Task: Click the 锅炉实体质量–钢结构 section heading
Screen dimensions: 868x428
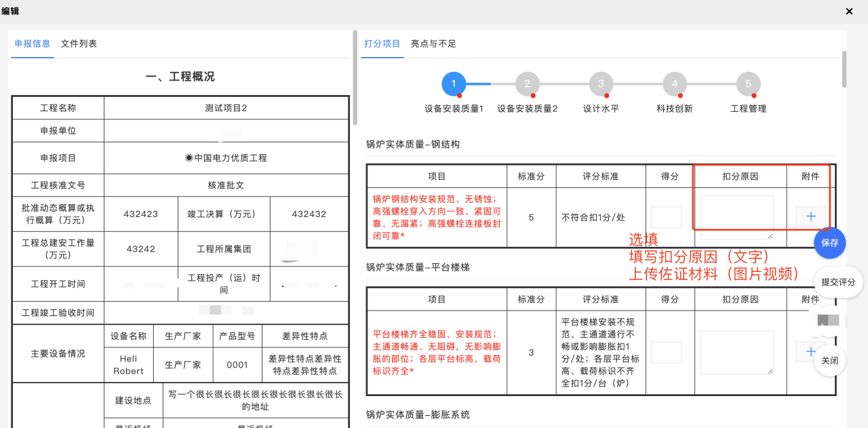Action: pyautogui.click(x=413, y=144)
